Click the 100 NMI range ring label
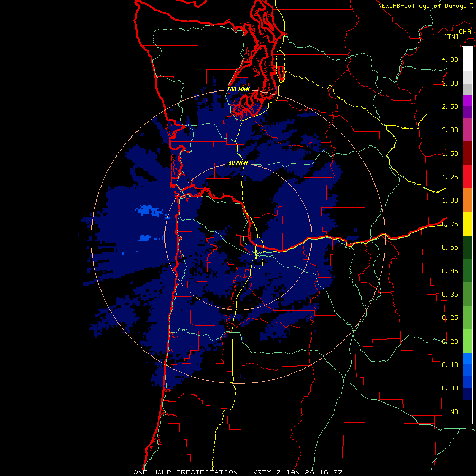Image resolution: width=476 pixels, height=476 pixels. tap(238, 89)
